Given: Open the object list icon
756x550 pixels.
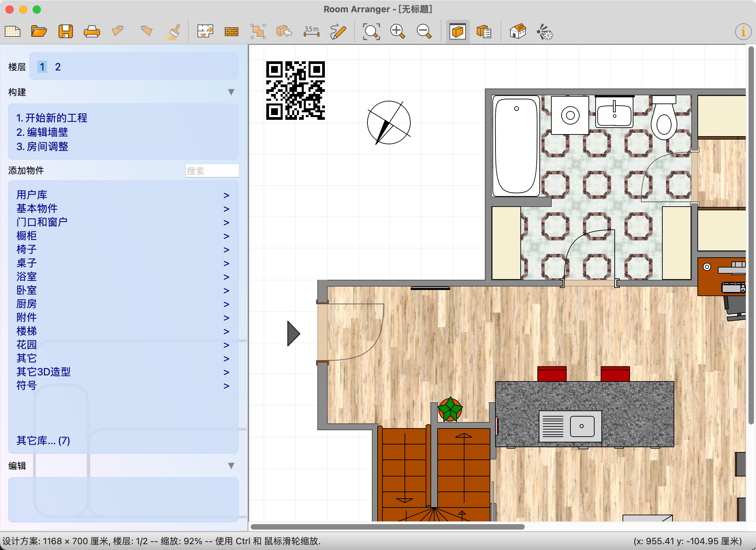Looking at the screenshot, I should pyautogui.click(x=484, y=32).
